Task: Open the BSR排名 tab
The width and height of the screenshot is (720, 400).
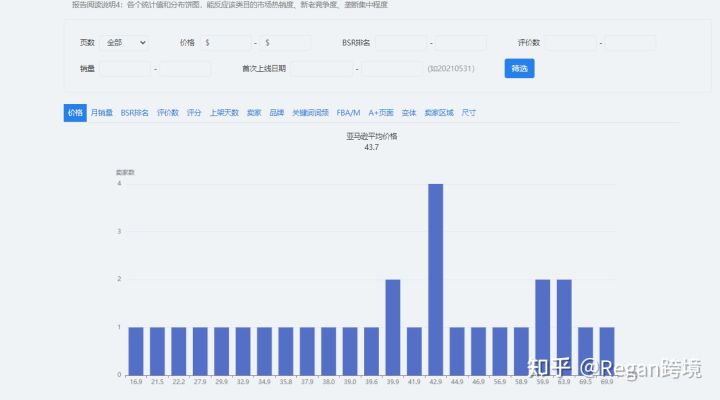Action: point(135,113)
